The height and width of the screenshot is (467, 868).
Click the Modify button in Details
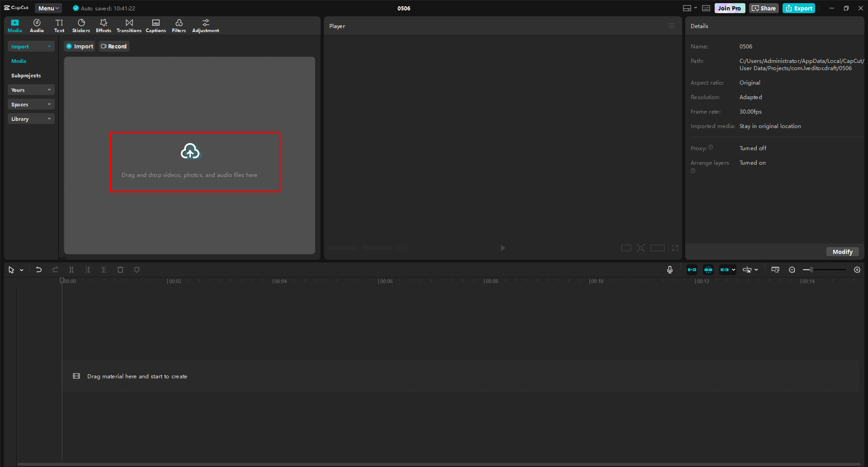pyautogui.click(x=842, y=252)
